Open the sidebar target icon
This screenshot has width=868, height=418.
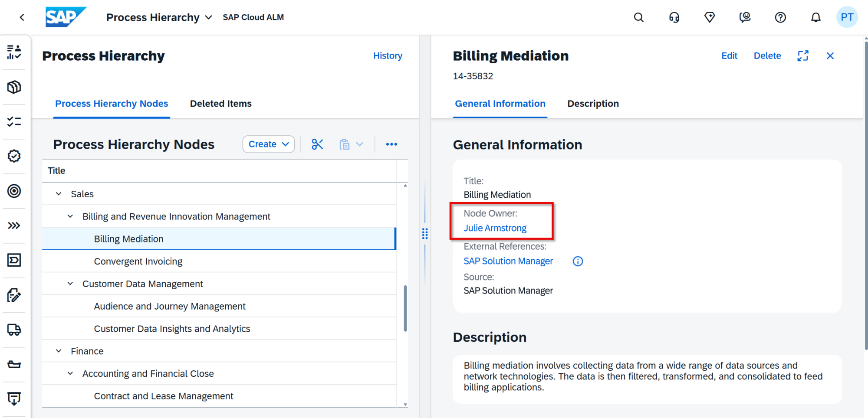pyautogui.click(x=14, y=191)
